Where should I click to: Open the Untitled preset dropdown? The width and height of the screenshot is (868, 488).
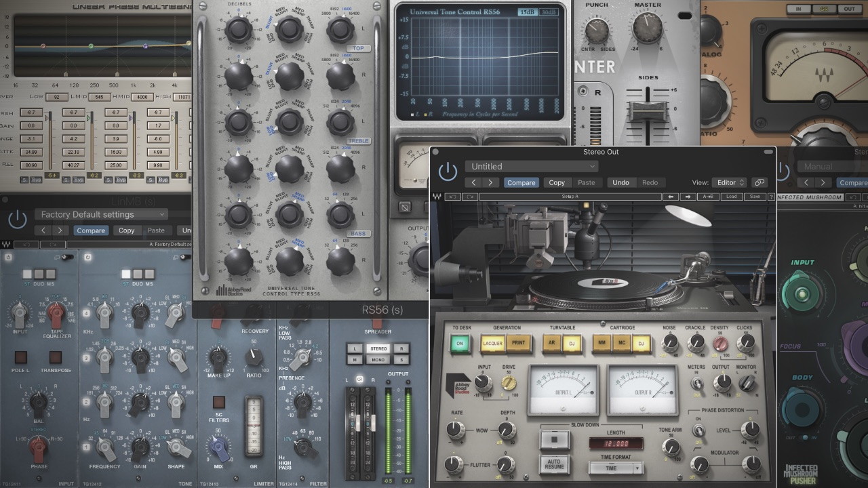[x=532, y=166]
